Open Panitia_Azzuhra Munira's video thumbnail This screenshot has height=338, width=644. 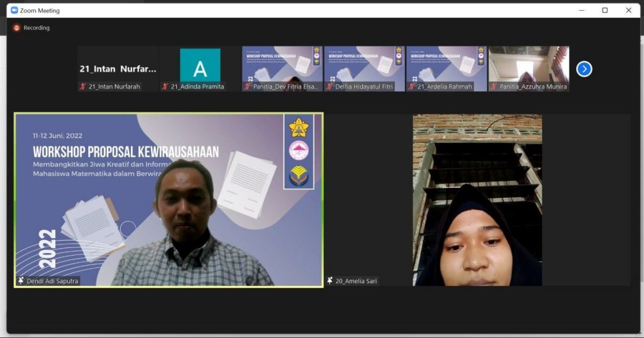(528, 64)
